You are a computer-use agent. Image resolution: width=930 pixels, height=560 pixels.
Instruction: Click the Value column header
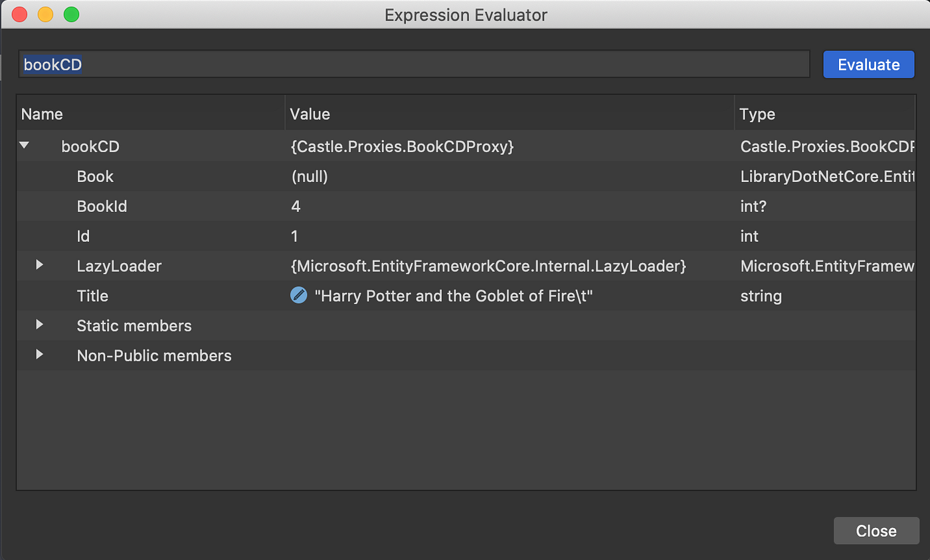310,114
